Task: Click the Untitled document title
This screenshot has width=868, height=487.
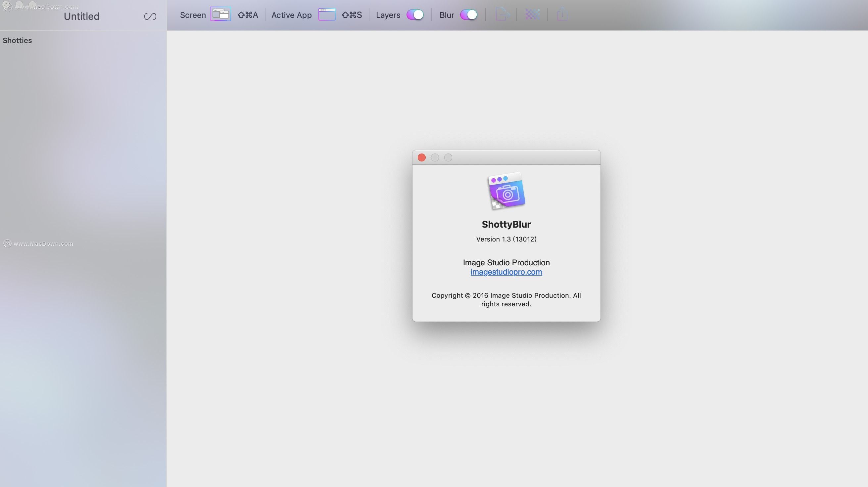Action: pos(81,17)
